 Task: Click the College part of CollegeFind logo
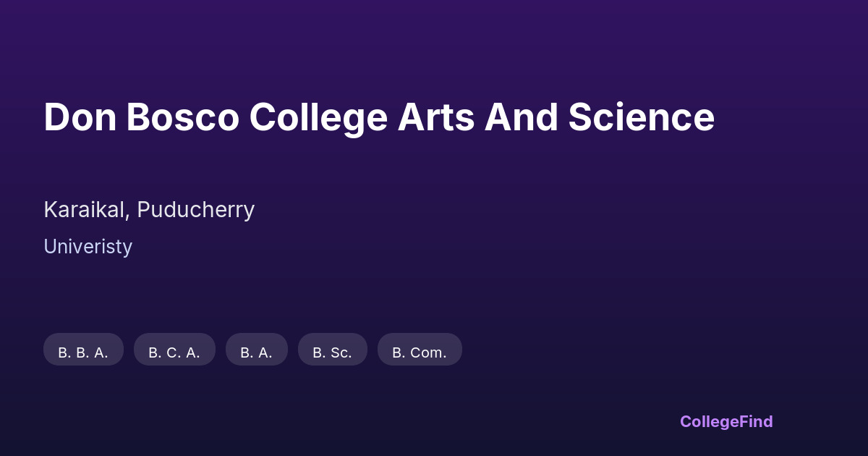(709, 421)
